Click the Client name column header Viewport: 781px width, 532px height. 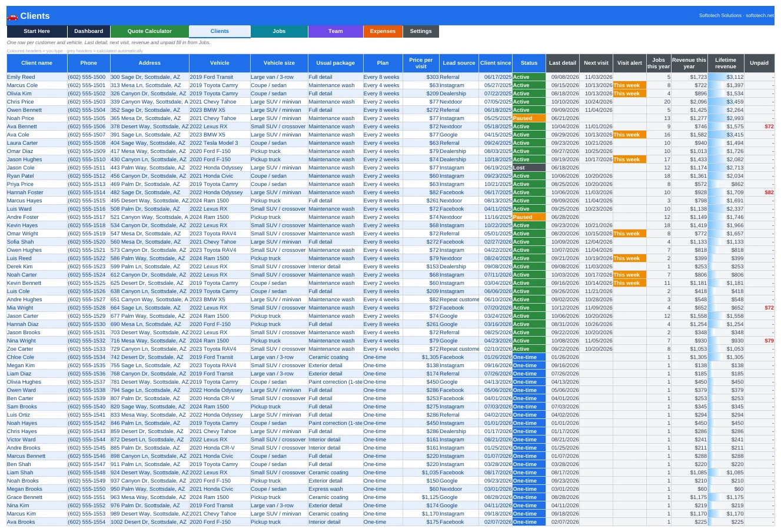(36, 63)
